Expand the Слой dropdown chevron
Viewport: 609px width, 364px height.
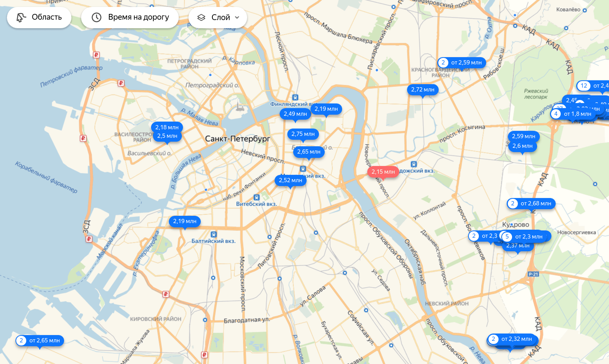[237, 17]
